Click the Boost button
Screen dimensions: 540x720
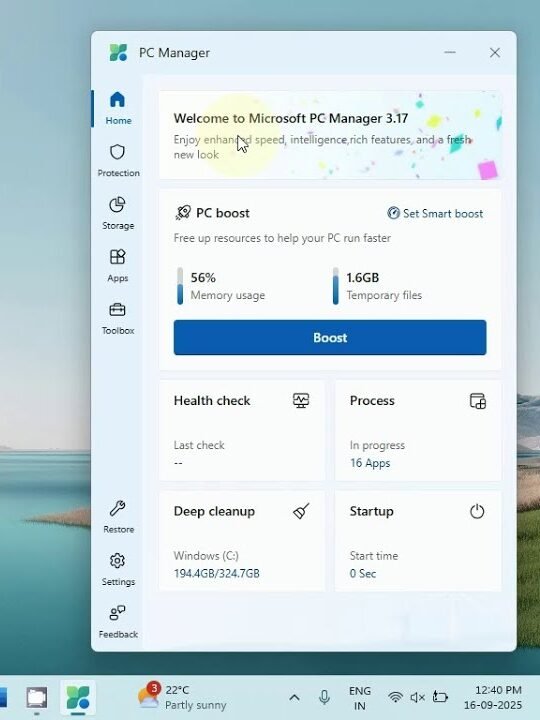coord(330,338)
